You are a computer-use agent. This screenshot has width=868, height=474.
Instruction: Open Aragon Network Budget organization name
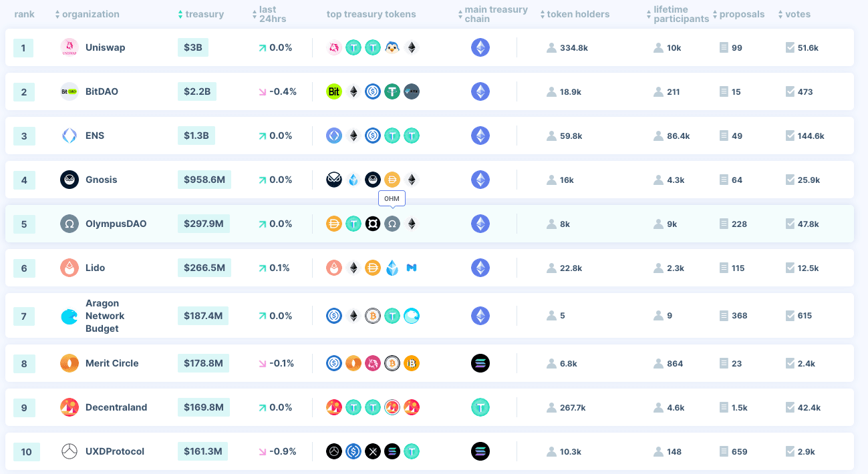tap(105, 316)
